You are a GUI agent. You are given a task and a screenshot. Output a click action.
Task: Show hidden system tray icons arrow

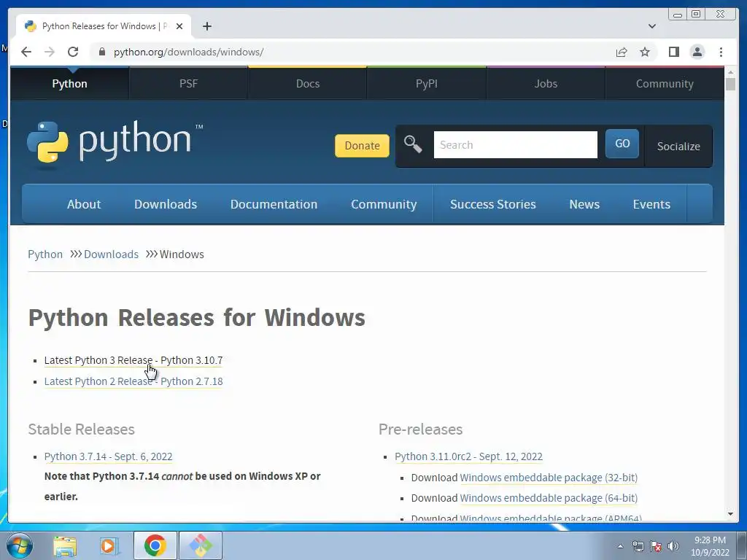pos(620,546)
